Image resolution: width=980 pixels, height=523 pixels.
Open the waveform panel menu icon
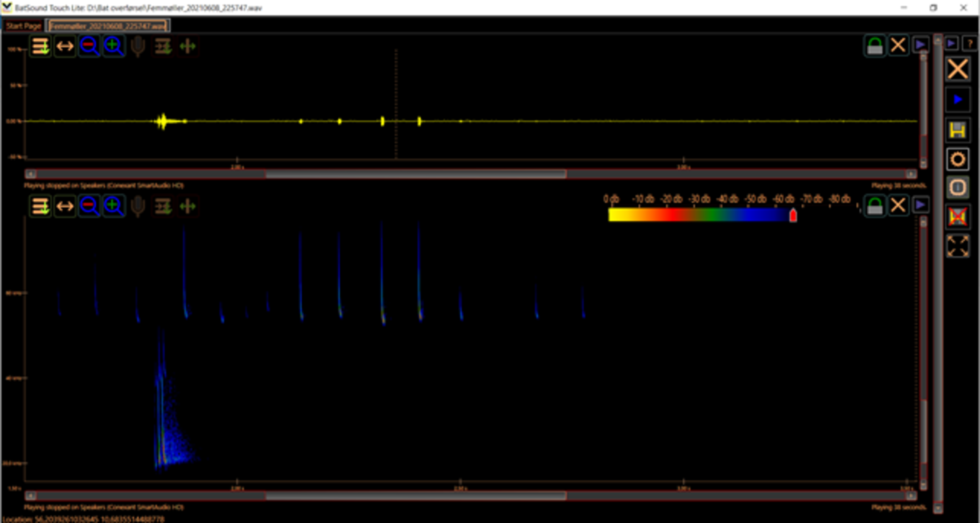tap(40, 46)
